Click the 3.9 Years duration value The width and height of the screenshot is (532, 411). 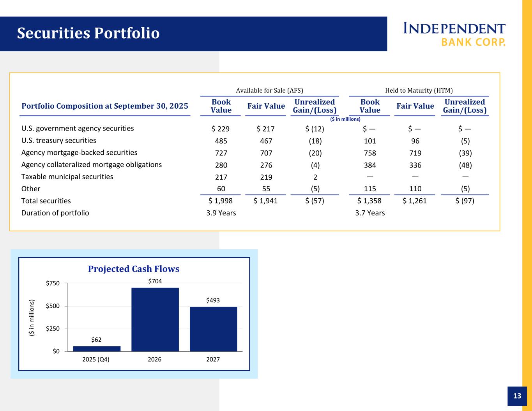(x=221, y=213)
